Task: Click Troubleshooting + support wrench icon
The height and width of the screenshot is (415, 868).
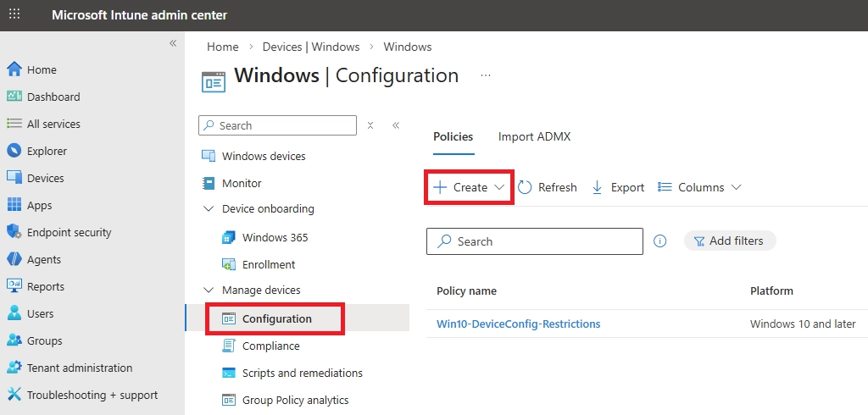Action: tap(14, 395)
